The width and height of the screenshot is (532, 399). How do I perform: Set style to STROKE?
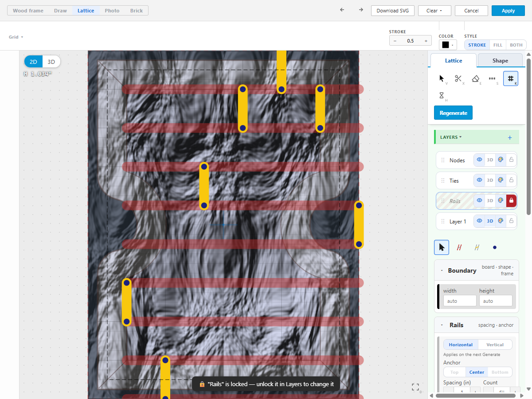[477, 45]
